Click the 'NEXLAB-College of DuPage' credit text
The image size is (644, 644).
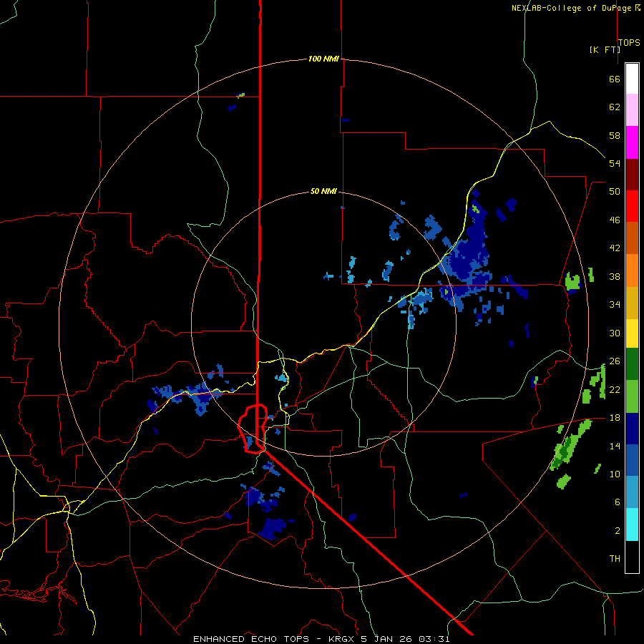pos(571,8)
